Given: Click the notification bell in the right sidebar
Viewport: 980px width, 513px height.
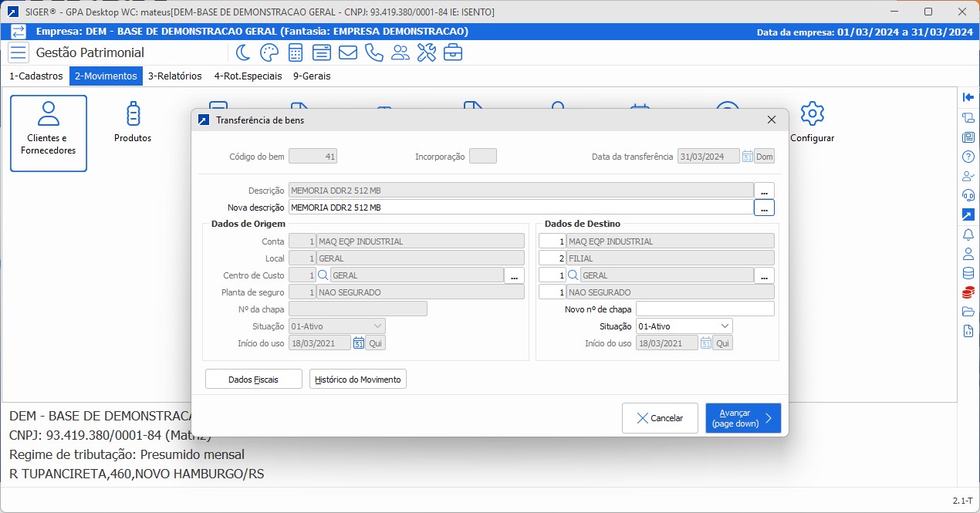Looking at the screenshot, I should pyautogui.click(x=968, y=235).
